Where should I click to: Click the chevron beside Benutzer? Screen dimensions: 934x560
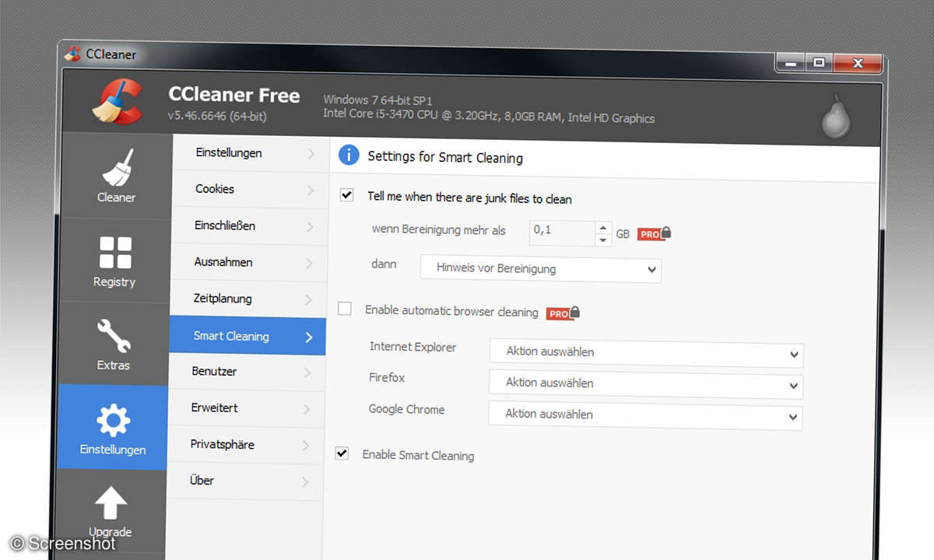pyautogui.click(x=307, y=373)
